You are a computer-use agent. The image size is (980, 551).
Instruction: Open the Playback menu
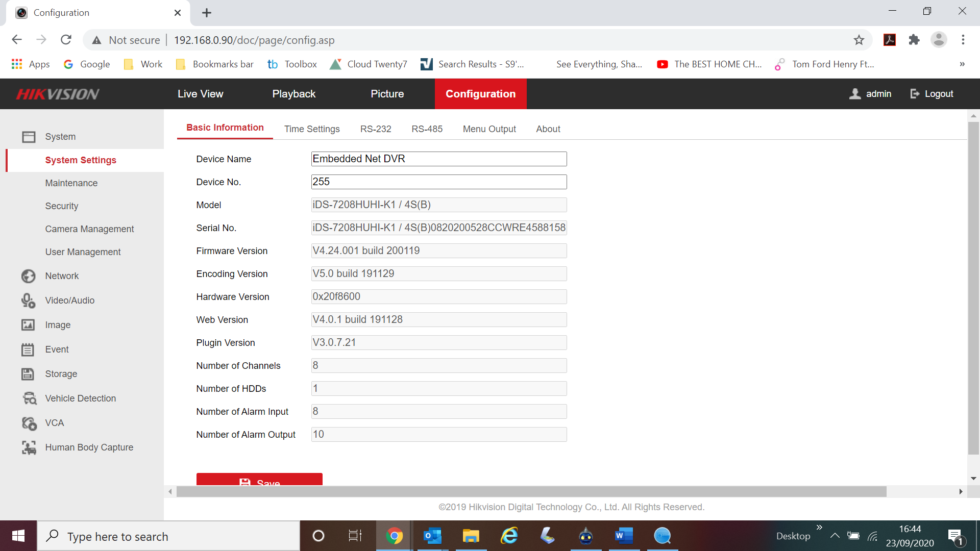(293, 94)
